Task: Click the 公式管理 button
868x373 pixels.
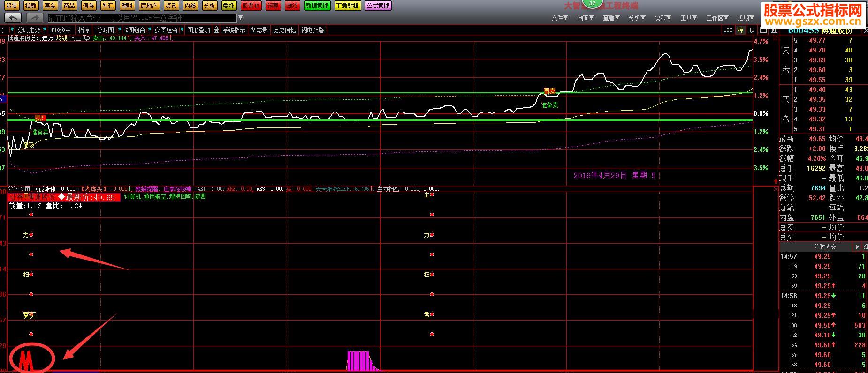Action: click(x=378, y=6)
